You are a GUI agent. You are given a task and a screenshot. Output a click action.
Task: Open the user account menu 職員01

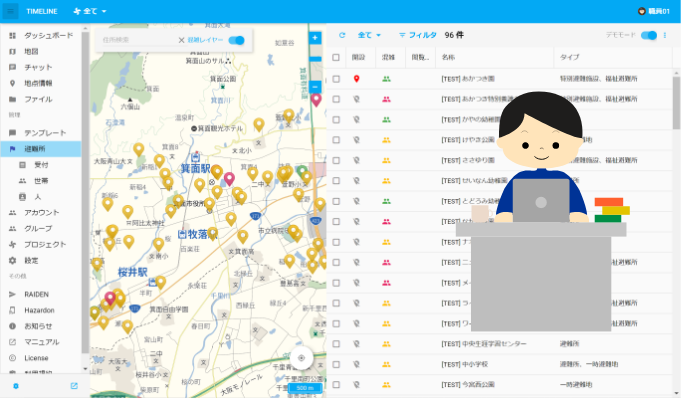pos(654,11)
